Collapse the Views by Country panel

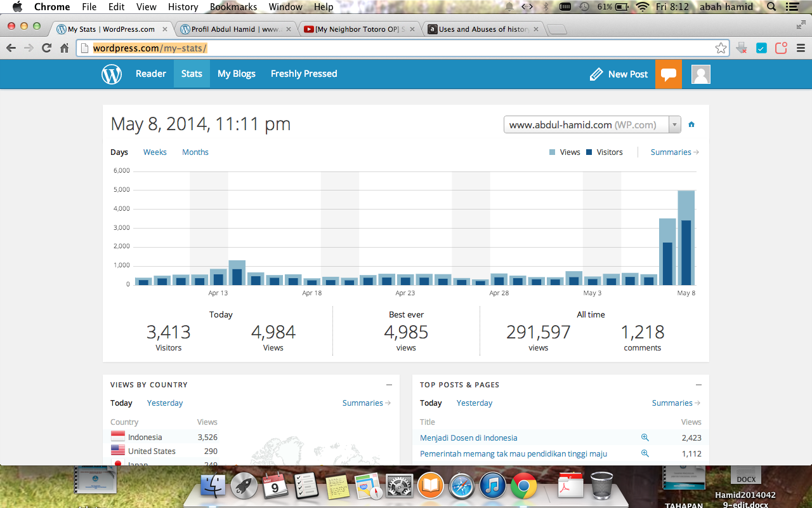389,385
